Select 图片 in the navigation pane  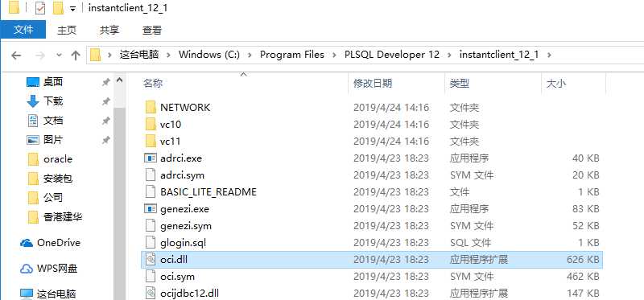(x=53, y=140)
